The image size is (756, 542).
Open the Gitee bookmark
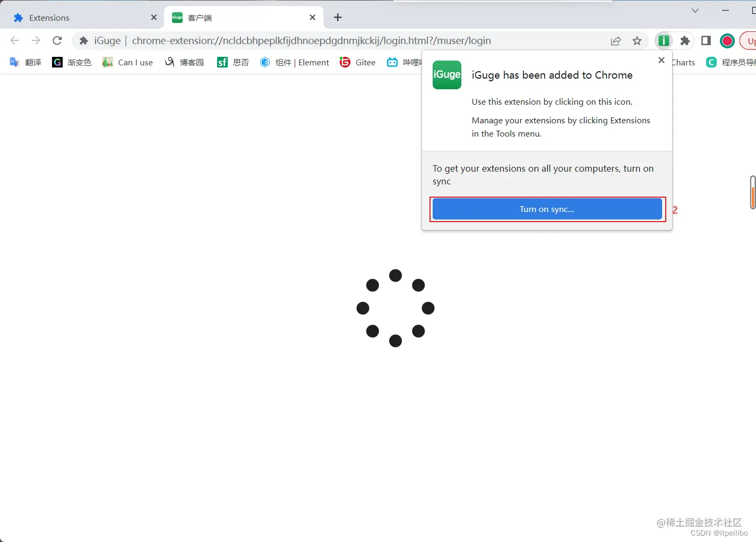coord(358,62)
